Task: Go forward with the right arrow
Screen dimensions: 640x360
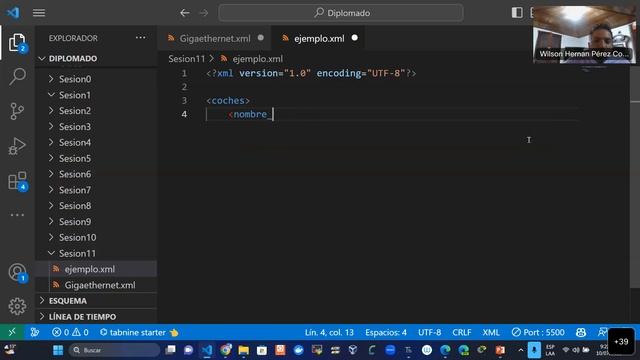Action: (x=203, y=13)
